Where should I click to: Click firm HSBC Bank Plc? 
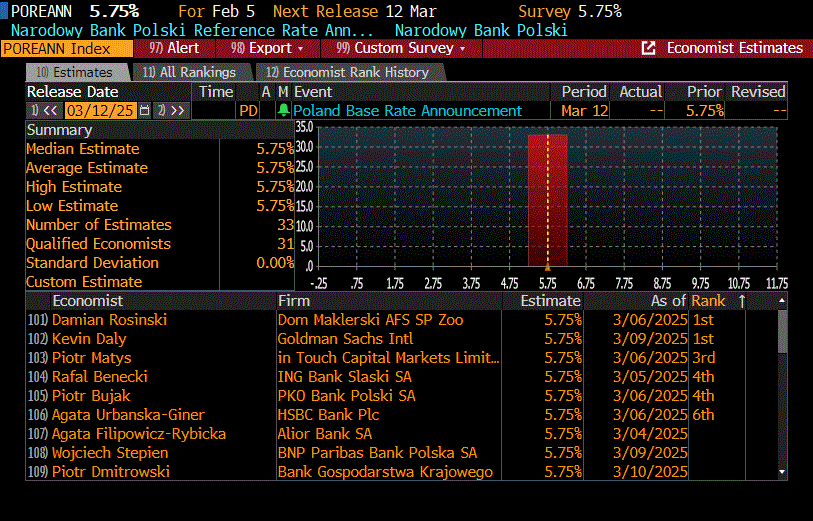pos(328,415)
